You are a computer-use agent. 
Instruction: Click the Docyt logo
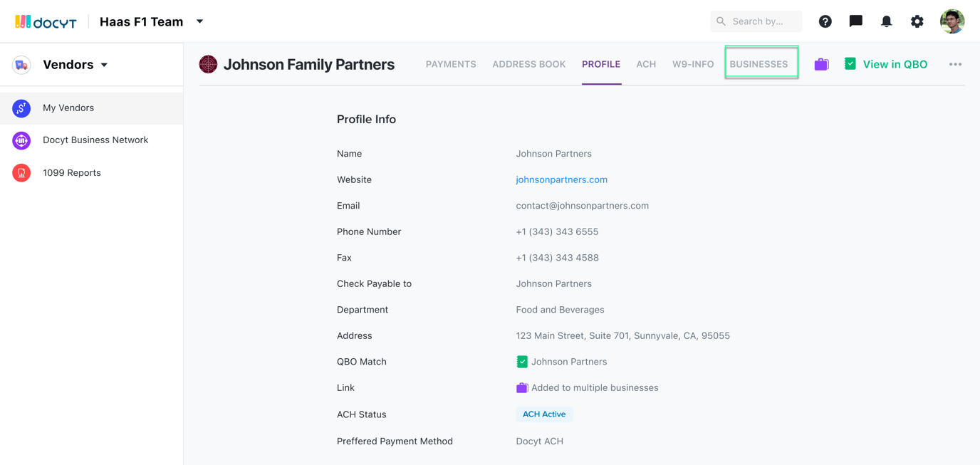[46, 22]
